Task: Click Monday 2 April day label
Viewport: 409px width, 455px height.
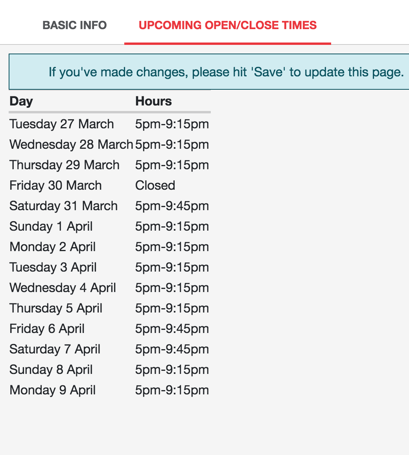Action: click(52, 247)
